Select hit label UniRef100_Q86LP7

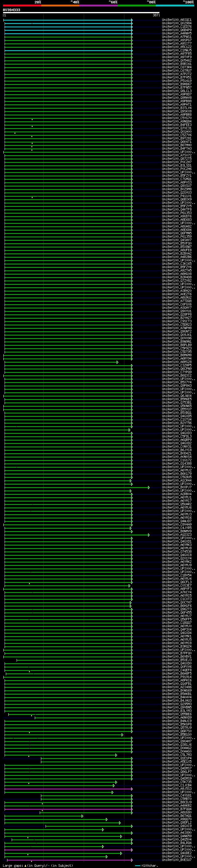click(177, 772)
